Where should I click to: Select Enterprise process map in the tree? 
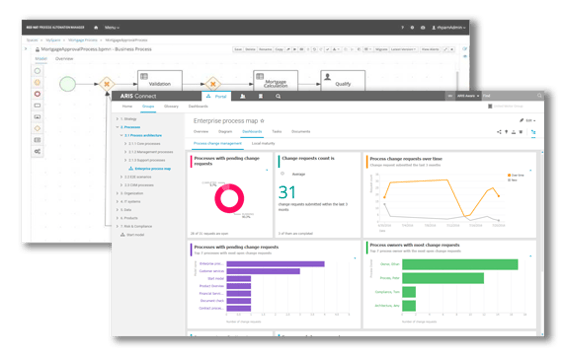[x=153, y=168]
